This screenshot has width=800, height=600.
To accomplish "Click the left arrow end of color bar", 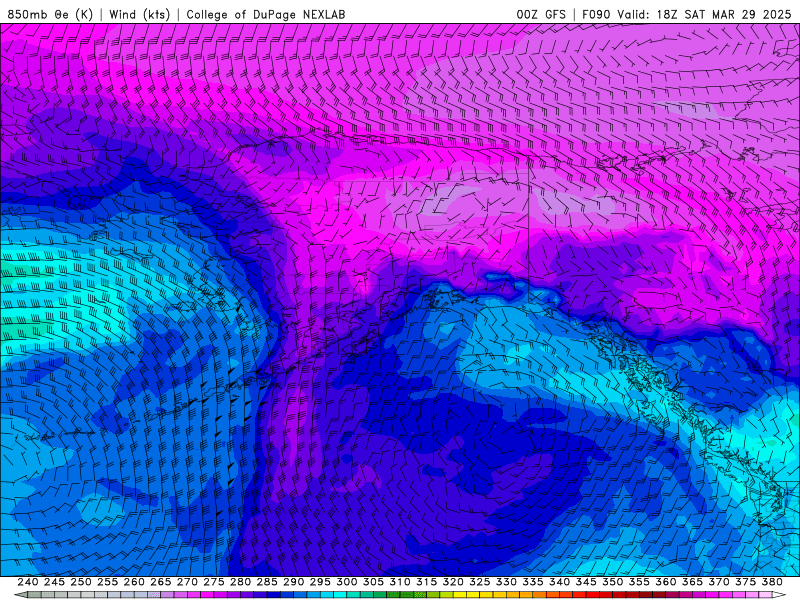I will (x=20, y=595).
